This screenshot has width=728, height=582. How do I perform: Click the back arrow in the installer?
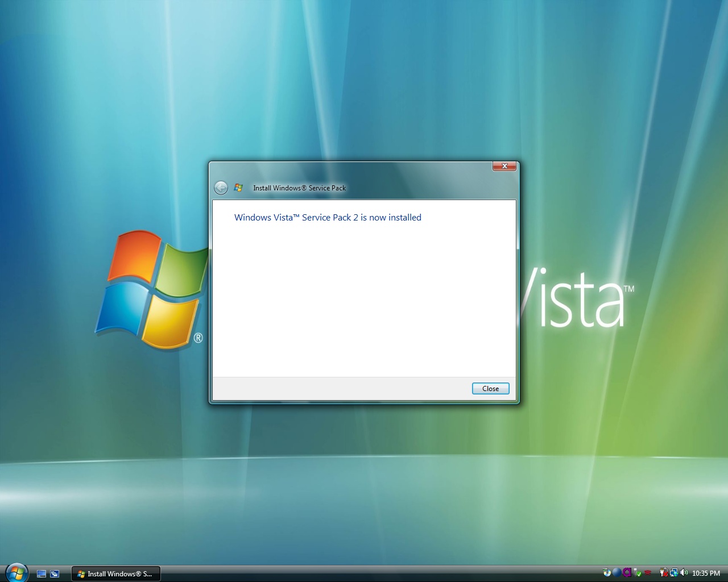[221, 188]
